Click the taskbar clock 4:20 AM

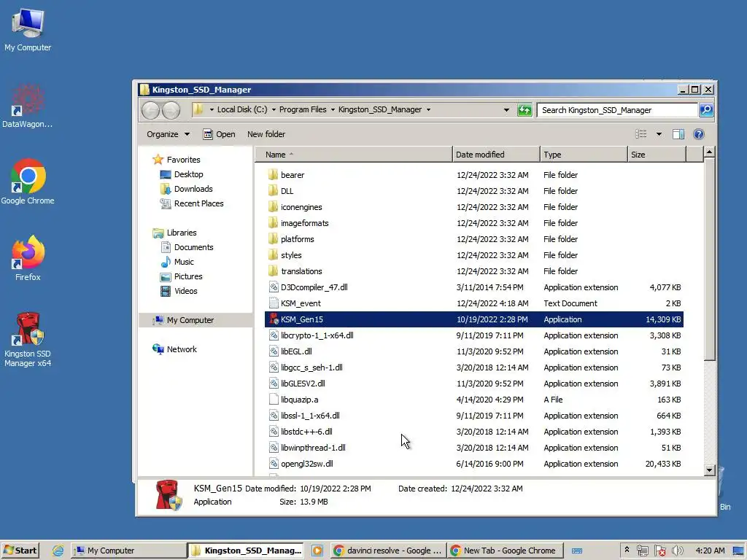point(710,551)
